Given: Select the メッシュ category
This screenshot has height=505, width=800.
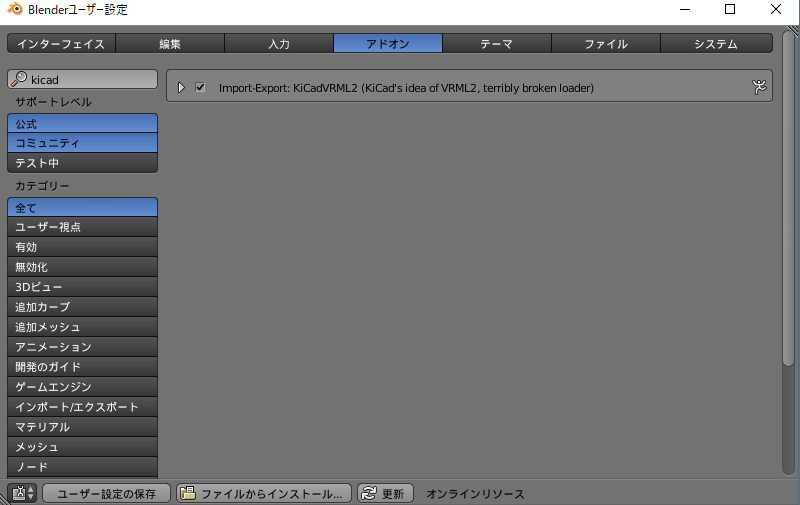Looking at the screenshot, I should (x=82, y=447).
